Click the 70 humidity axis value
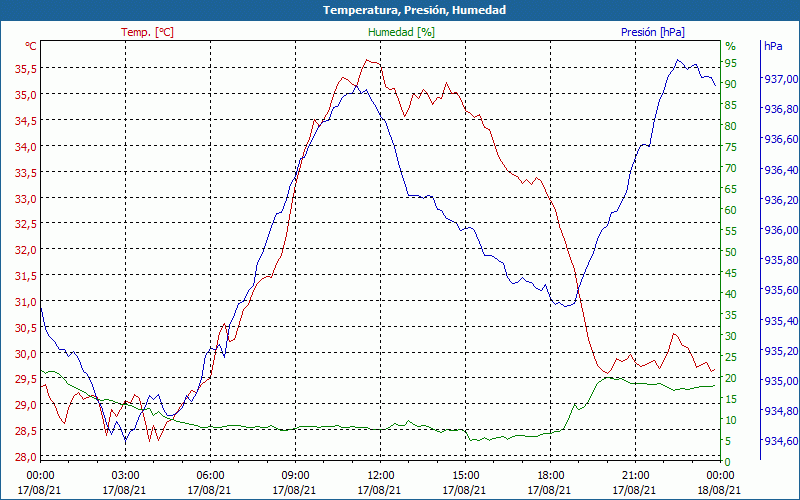Viewport: 800px width, 500px height. (731, 168)
